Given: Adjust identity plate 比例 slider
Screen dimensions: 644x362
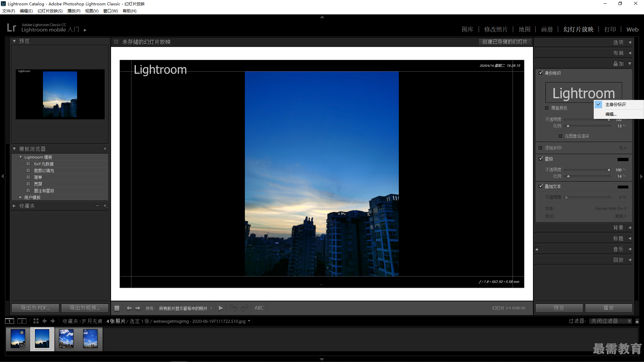Looking at the screenshot, I should [x=568, y=126].
